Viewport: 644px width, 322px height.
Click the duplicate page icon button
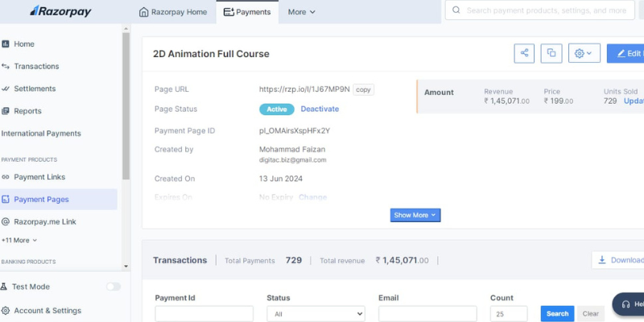coord(551,53)
